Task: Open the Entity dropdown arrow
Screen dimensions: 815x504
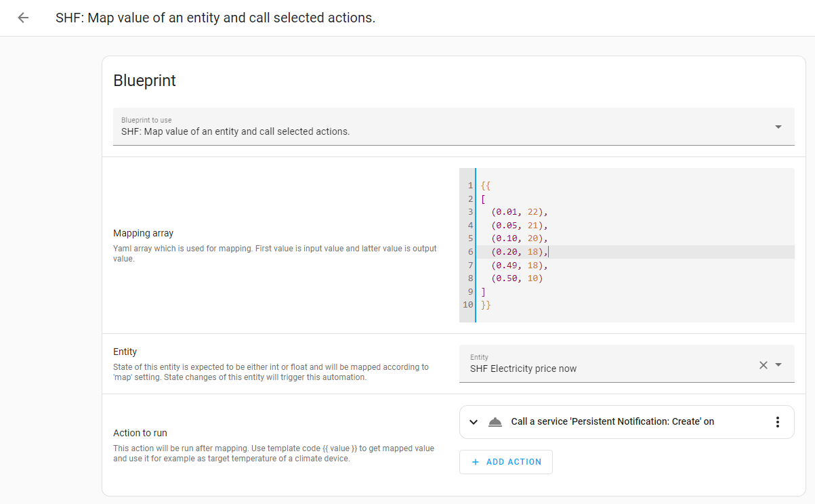Action: pyautogui.click(x=778, y=365)
